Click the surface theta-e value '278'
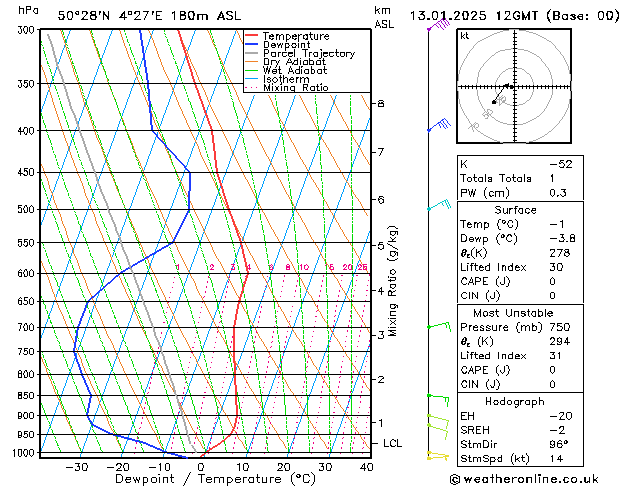 click(560, 253)
